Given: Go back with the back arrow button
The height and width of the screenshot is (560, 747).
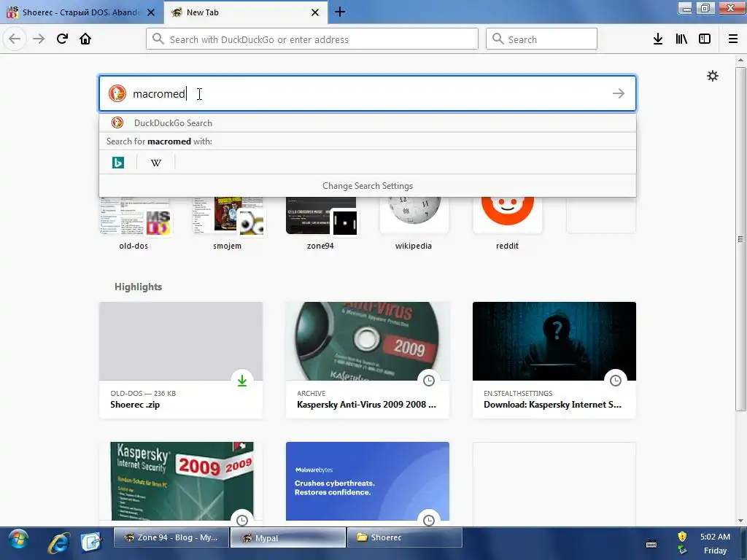Looking at the screenshot, I should 15,39.
